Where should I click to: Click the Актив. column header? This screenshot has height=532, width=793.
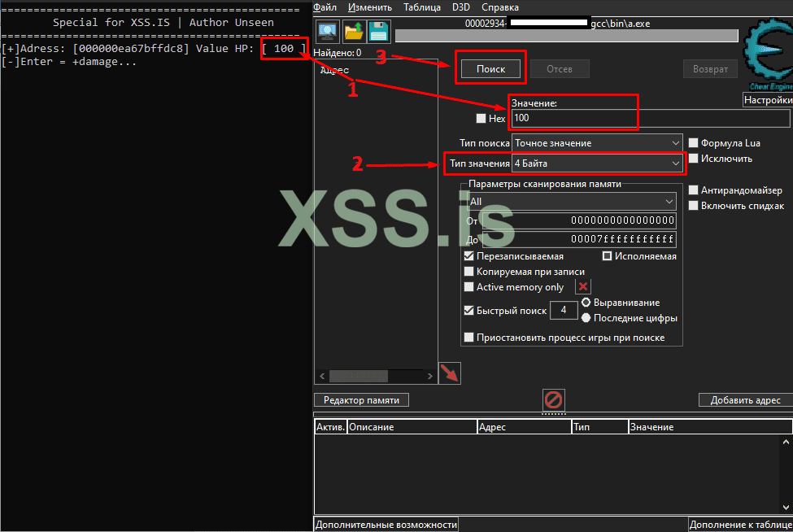pyautogui.click(x=331, y=427)
